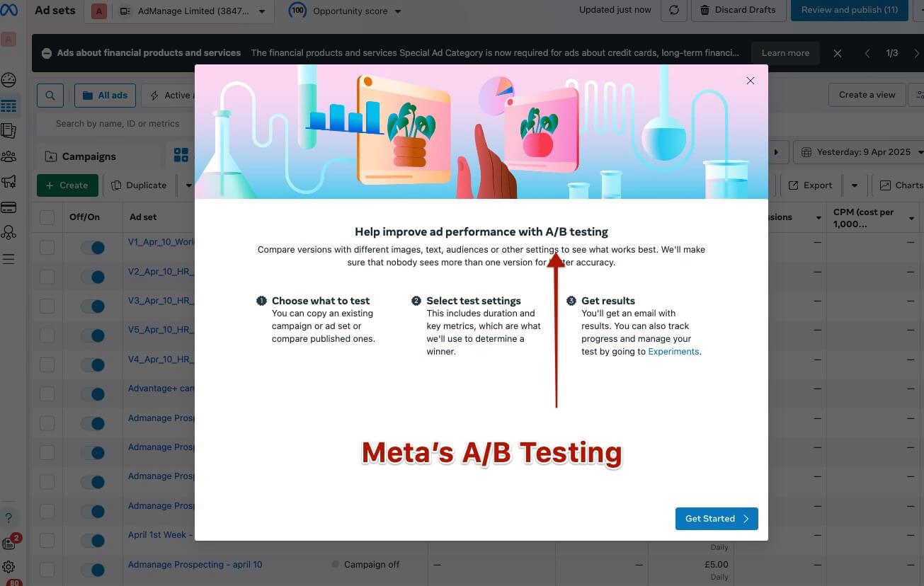Click the Review and publish (11) button

pyautogui.click(x=849, y=11)
